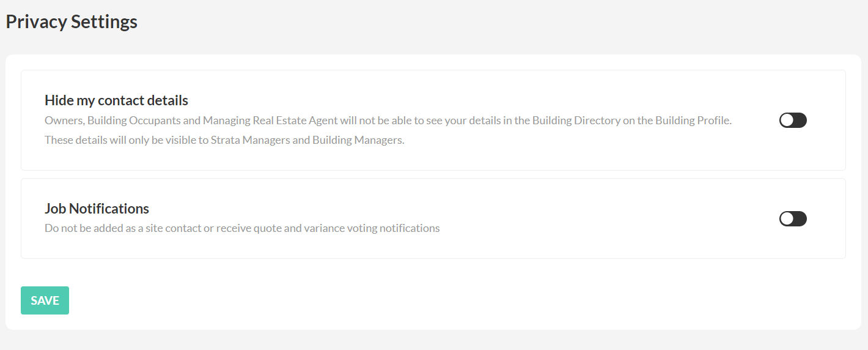Click the white knob of Job Notifications toggle
This screenshot has height=350, width=868.
tap(787, 218)
